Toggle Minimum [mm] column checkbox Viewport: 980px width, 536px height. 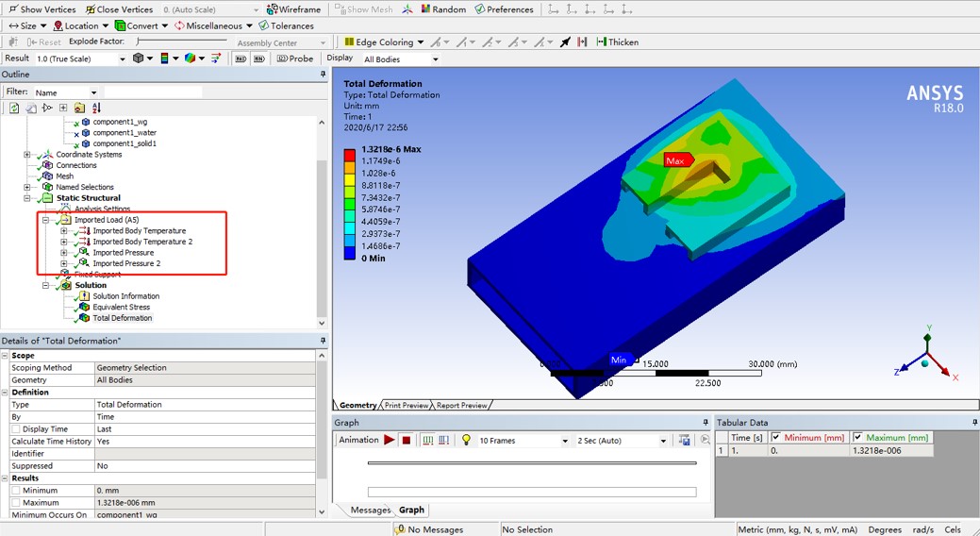776,438
